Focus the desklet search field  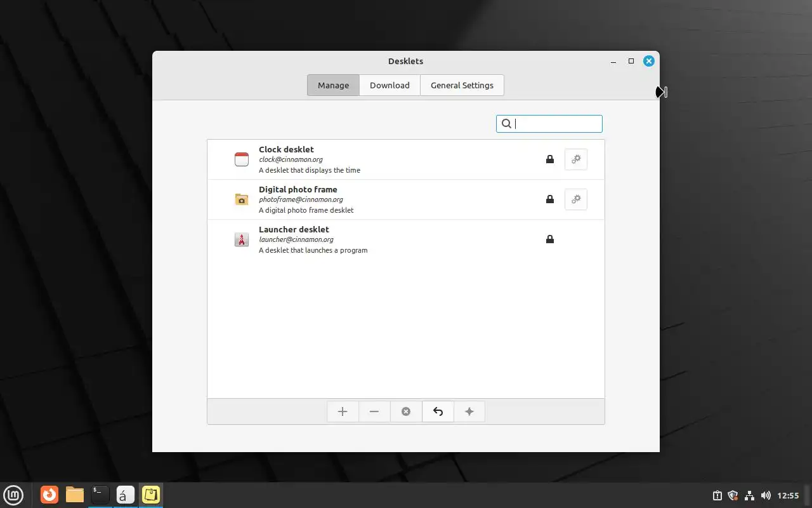(x=549, y=124)
